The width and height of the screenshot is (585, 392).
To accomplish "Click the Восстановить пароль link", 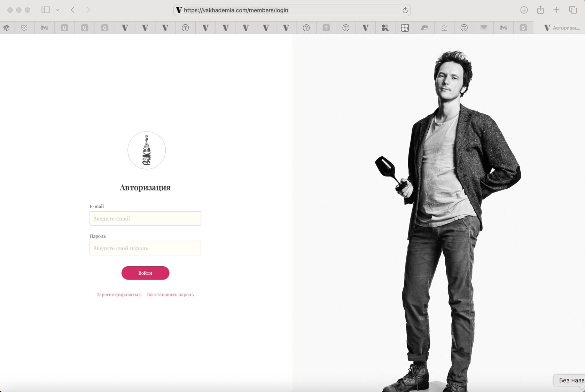I will (x=170, y=295).
